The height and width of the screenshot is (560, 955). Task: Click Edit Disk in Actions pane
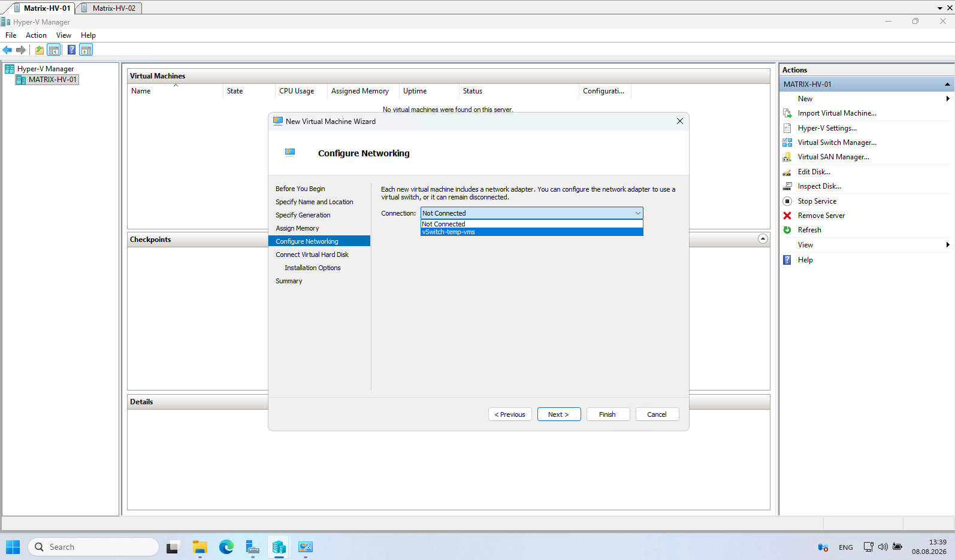814,172
